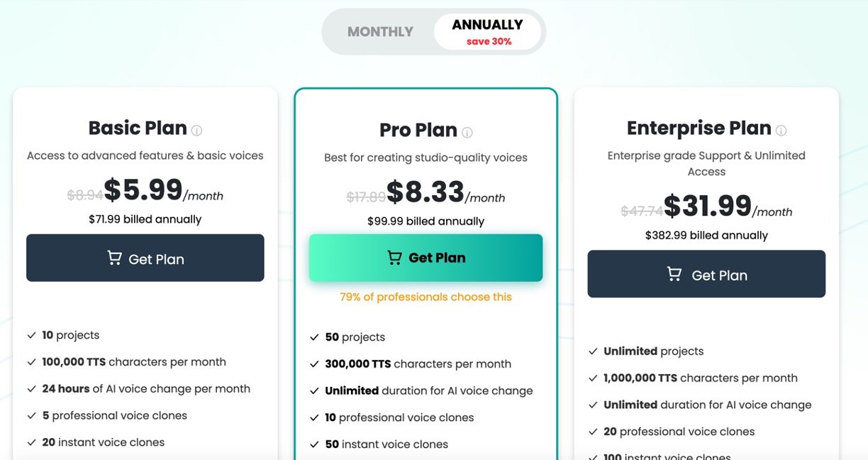Image resolution: width=868 pixels, height=460 pixels.
Task: Click checkmark beside Pro 50 instant voice clones
Action: pos(314,444)
